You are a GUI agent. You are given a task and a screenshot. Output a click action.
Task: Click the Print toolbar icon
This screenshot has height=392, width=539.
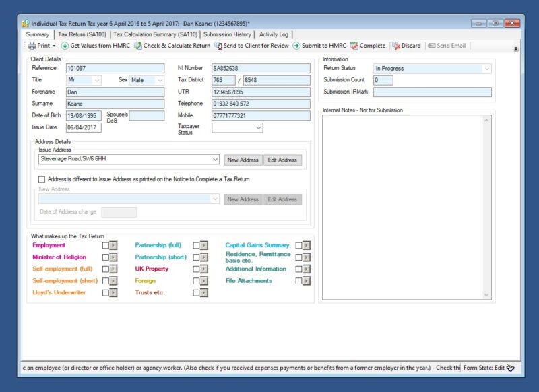tap(32, 46)
